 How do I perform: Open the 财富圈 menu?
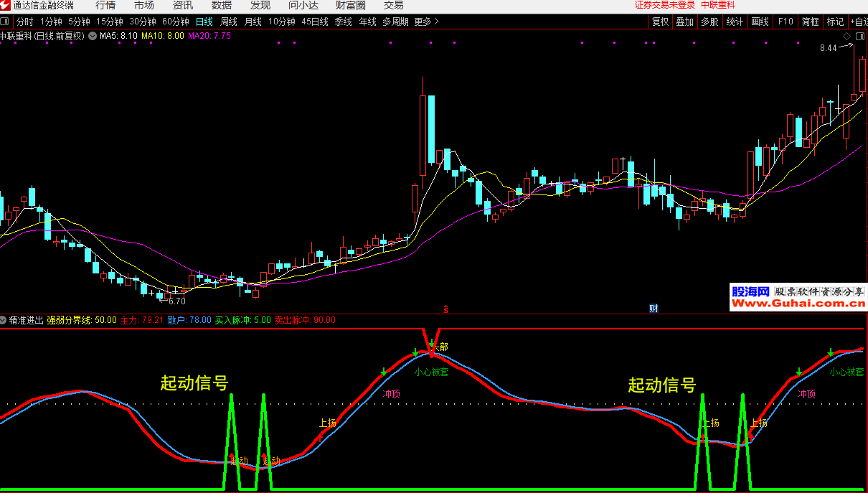pyautogui.click(x=350, y=5)
